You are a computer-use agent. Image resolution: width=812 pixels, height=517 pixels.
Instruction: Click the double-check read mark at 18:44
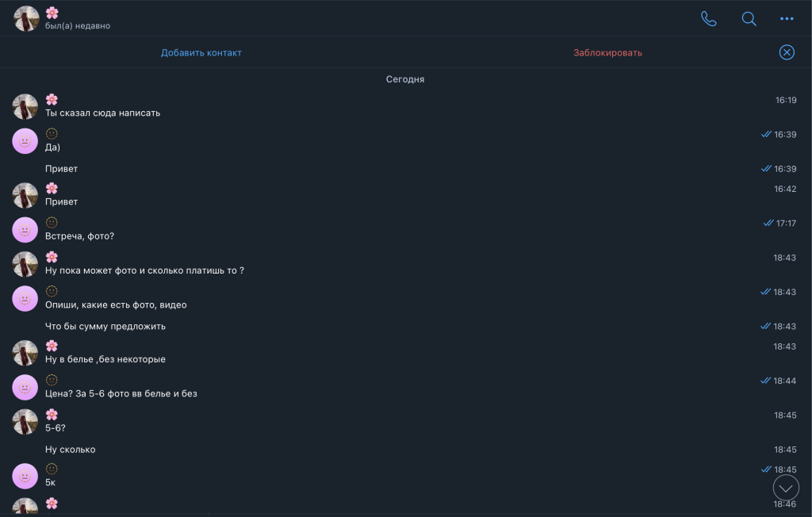point(765,381)
